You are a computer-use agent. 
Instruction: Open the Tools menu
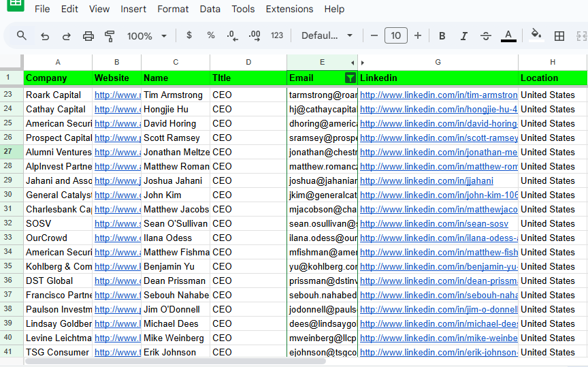[243, 9]
